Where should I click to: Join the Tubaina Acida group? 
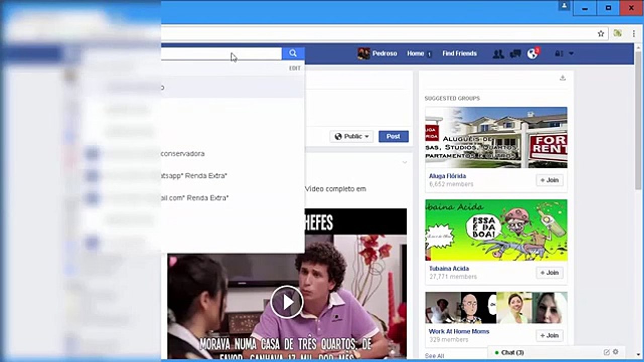tap(549, 273)
